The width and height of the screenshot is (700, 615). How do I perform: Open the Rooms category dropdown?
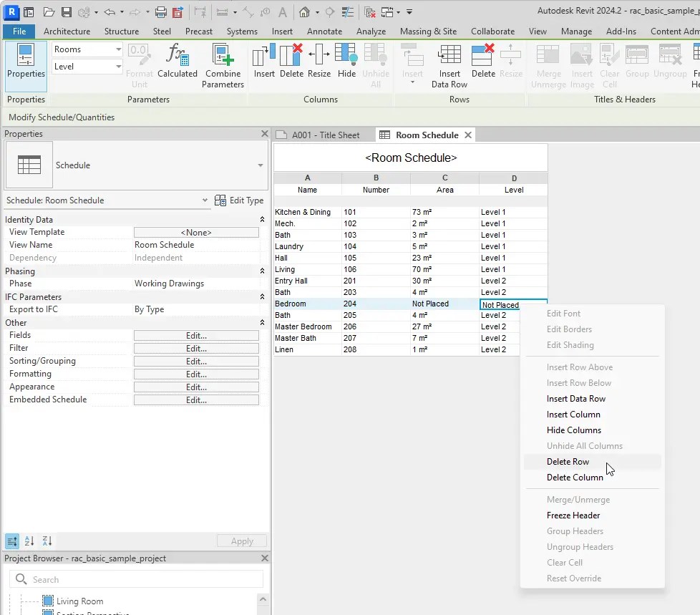[120, 49]
